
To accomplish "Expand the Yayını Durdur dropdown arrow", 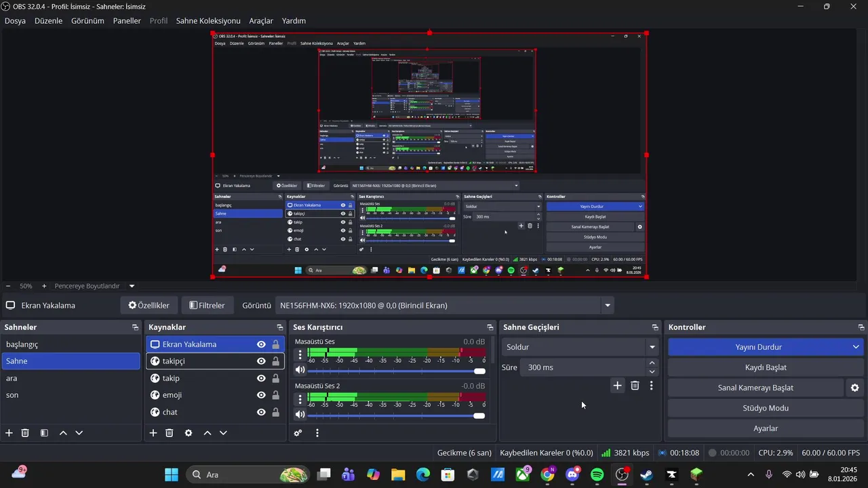I will 856,347.
